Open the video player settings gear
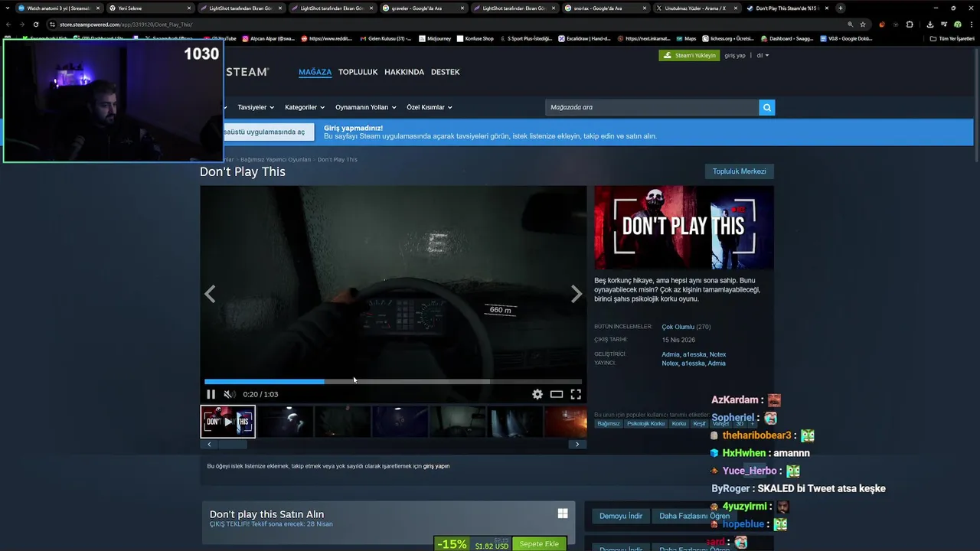The height and width of the screenshot is (551, 980). click(537, 394)
